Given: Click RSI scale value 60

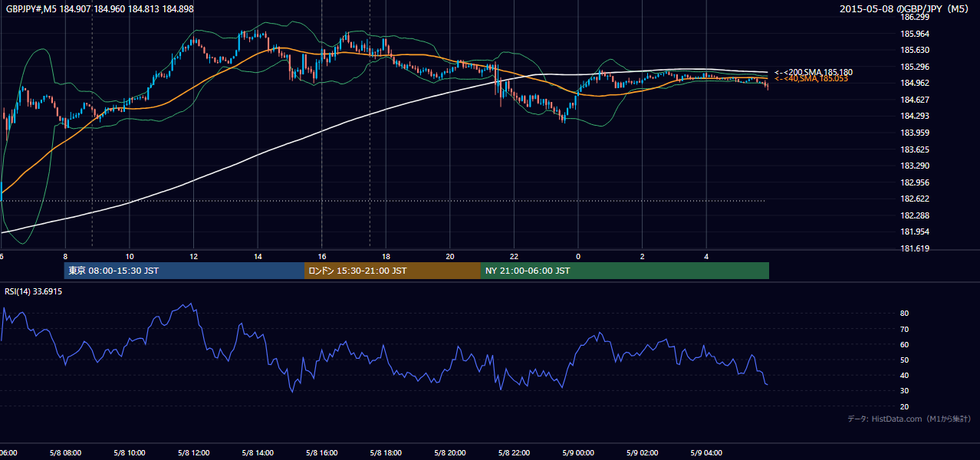Looking at the screenshot, I should [x=905, y=344].
